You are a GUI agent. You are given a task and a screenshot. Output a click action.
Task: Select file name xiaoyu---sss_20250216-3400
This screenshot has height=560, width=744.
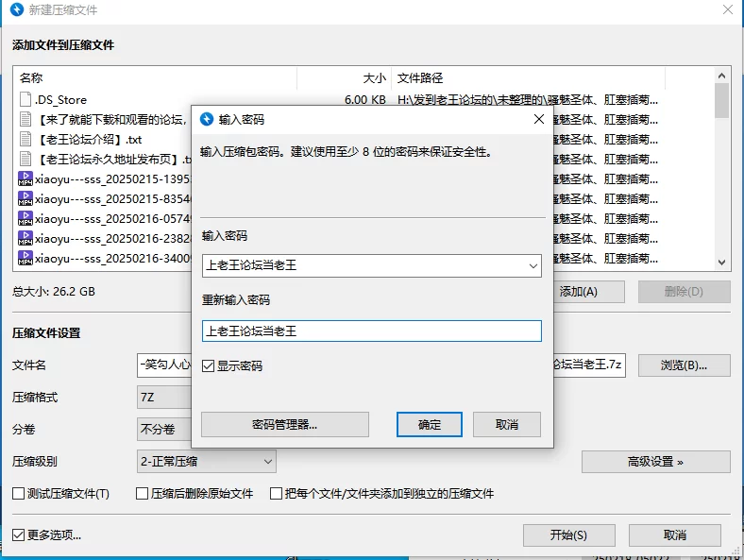pyautogui.click(x=113, y=259)
